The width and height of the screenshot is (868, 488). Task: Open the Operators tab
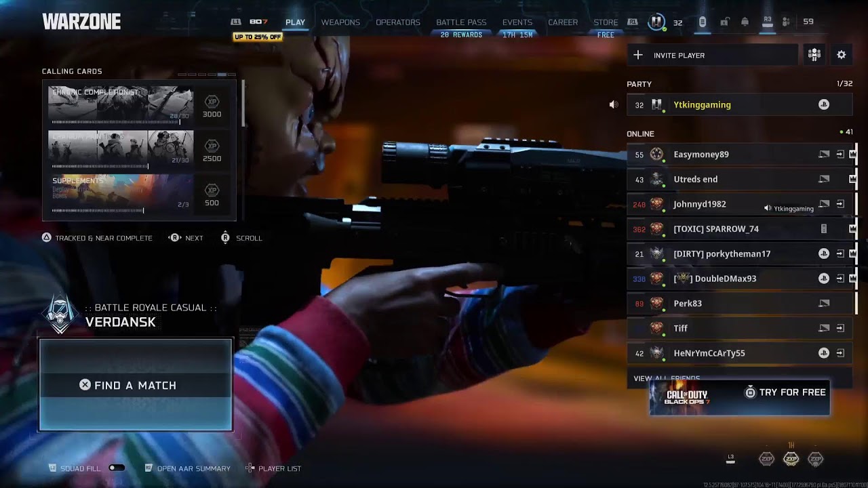(398, 22)
